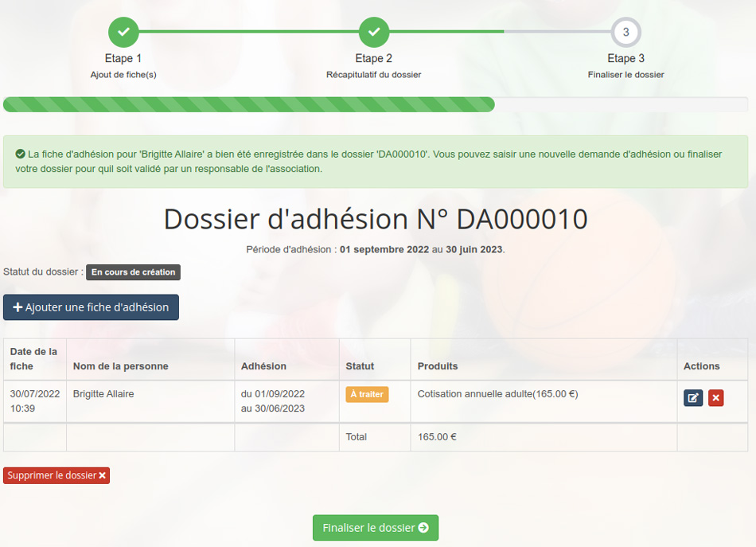Click the 'En cours de création' status badge

133,272
